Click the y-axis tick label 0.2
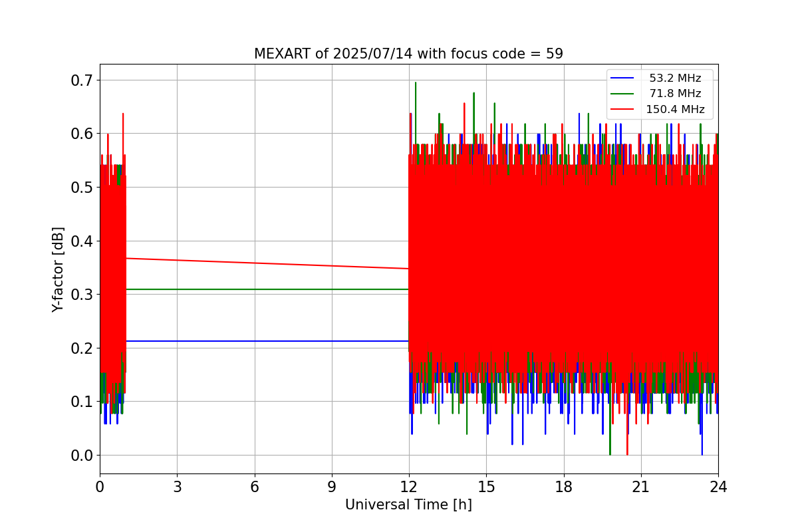The width and height of the screenshot is (798, 532). pos(82,348)
